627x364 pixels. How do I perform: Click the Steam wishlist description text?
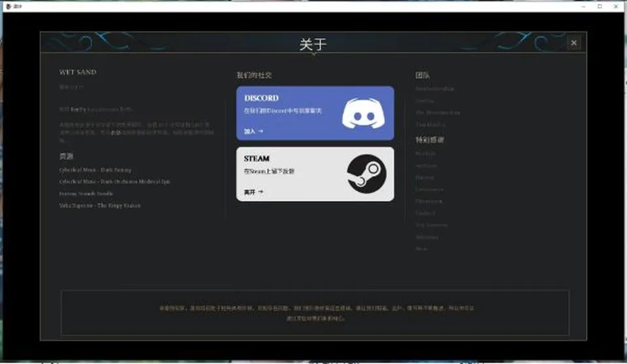click(x=269, y=172)
